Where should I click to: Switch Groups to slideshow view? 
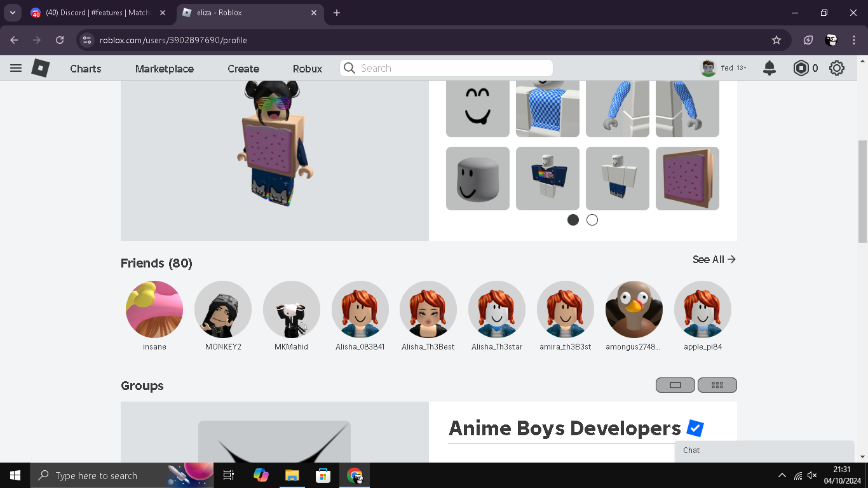[x=675, y=385]
